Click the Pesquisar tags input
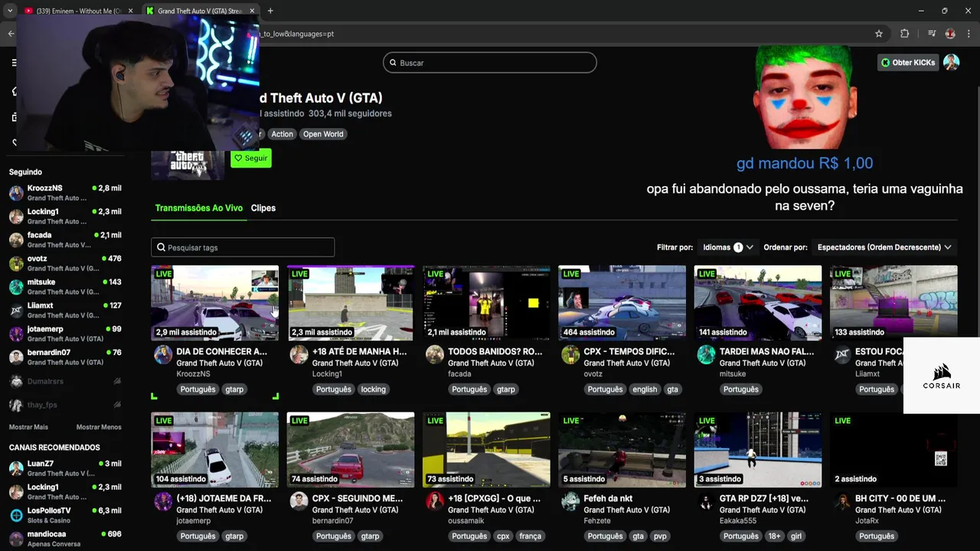The image size is (980, 551). 243,247
